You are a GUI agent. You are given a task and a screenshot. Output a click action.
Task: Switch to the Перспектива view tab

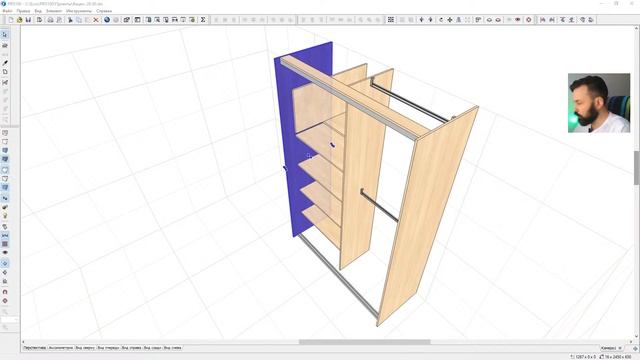tap(35, 348)
